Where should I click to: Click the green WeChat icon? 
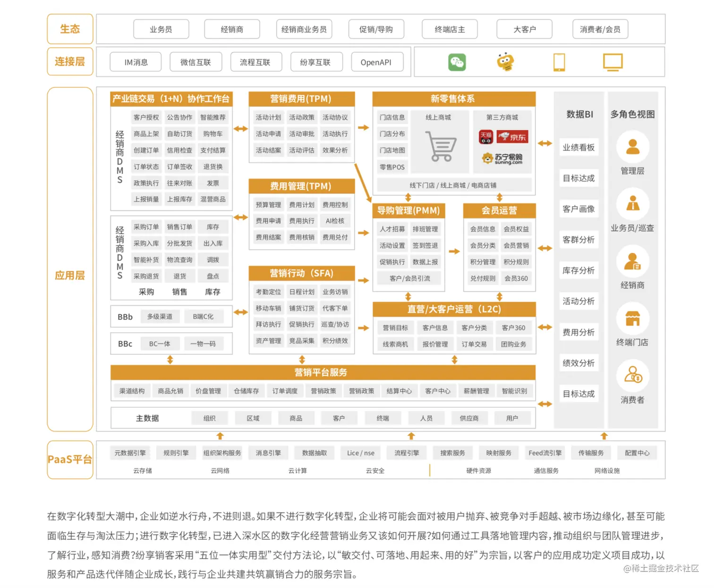pyautogui.click(x=457, y=62)
